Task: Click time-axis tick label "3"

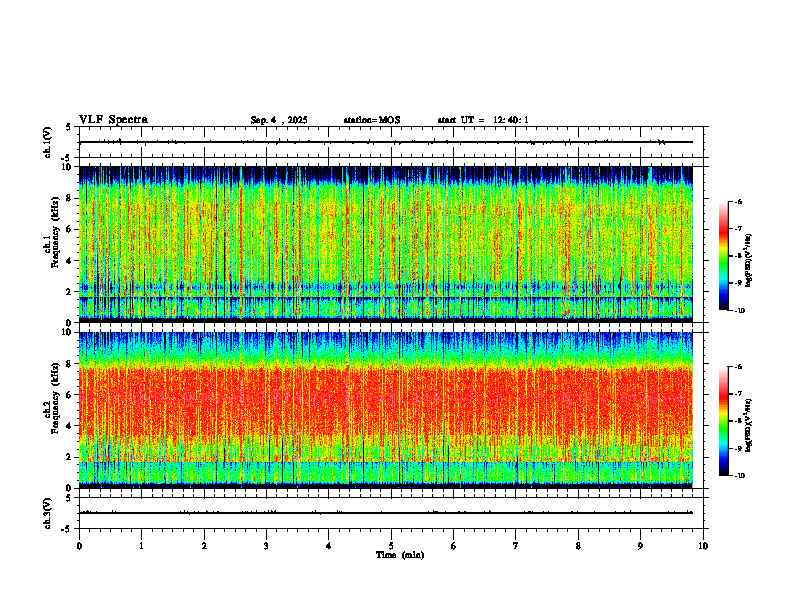Action: click(x=266, y=546)
